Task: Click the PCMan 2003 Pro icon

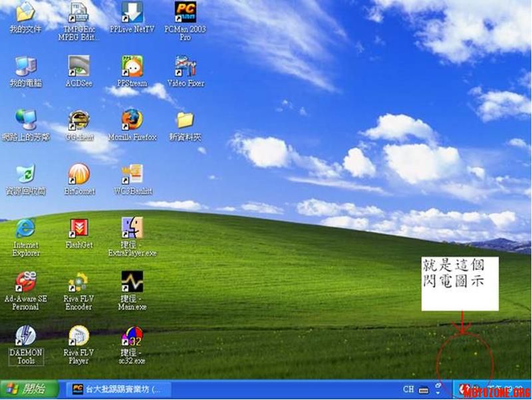Action: point(186,13)
